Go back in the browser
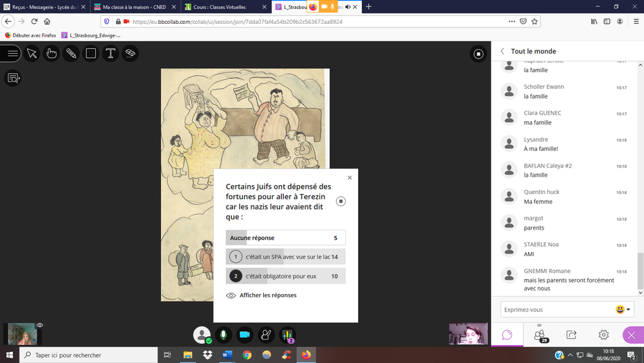Screen dimensions: 644x363 [x=8, y=21]
